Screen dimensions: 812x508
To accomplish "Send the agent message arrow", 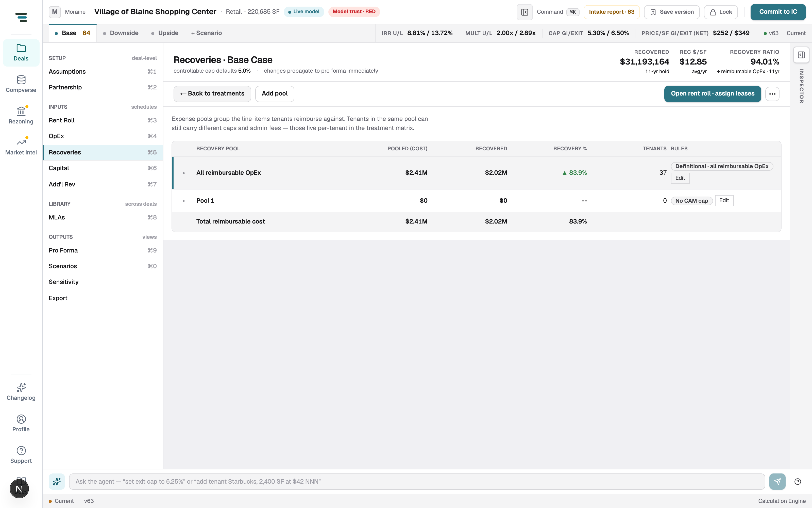I will click(x=777, y=482).
